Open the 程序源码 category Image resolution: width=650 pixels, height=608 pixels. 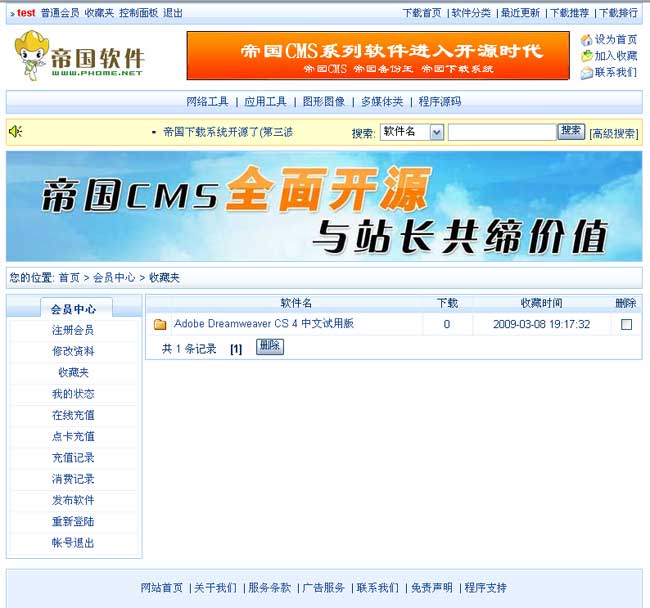(440, 102)
